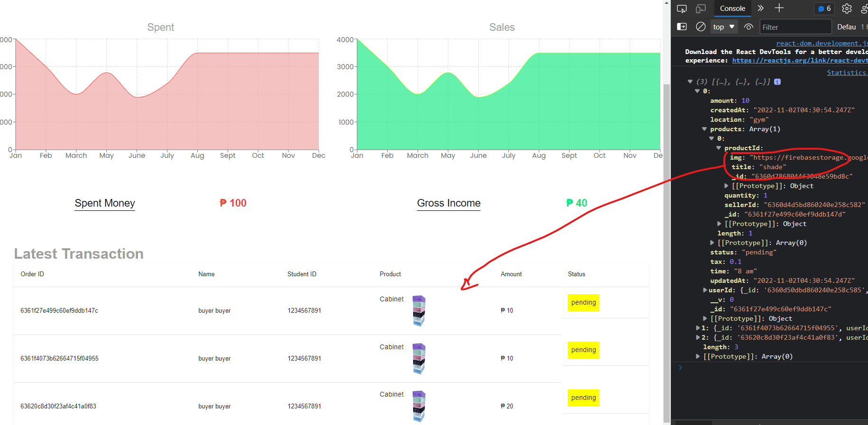
Task: Open react-dom.development.js source link
Action: pyautogui.click(x=822, y=43)
